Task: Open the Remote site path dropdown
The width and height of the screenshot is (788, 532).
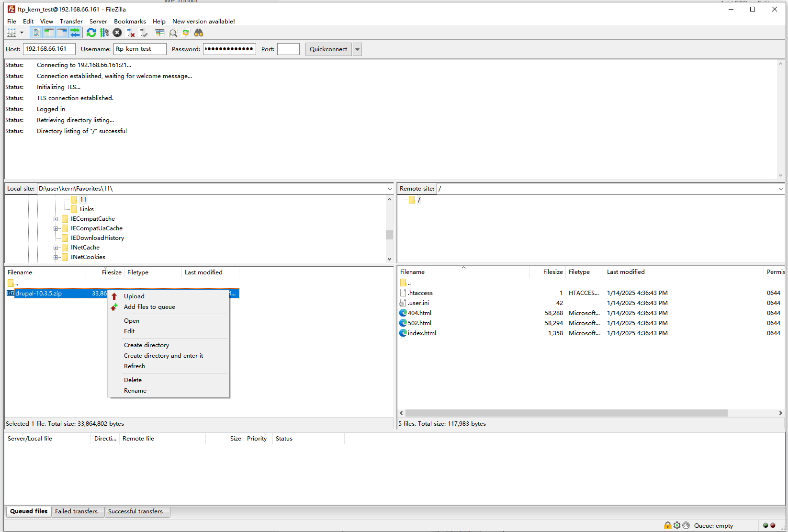Action: (781, 189)
